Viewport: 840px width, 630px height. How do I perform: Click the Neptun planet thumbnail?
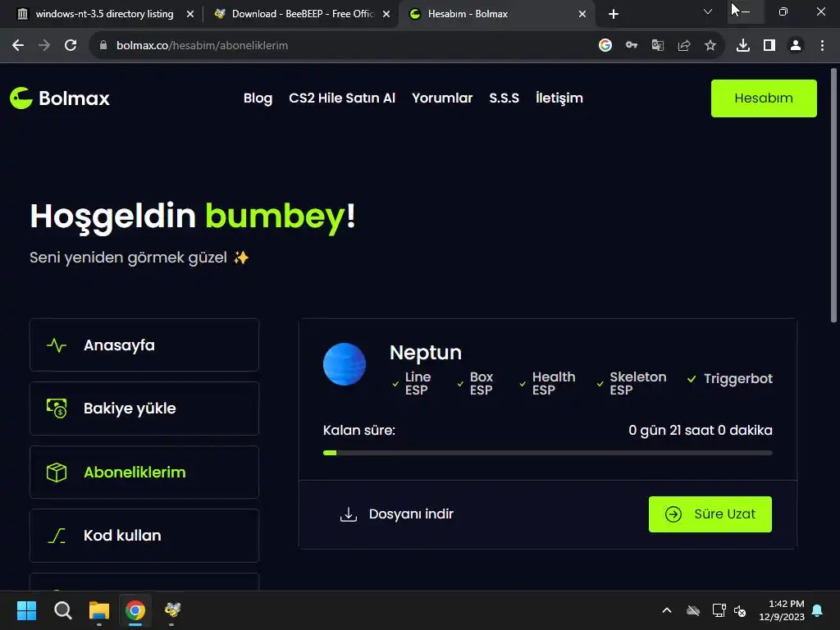click(x=345, y=364)
